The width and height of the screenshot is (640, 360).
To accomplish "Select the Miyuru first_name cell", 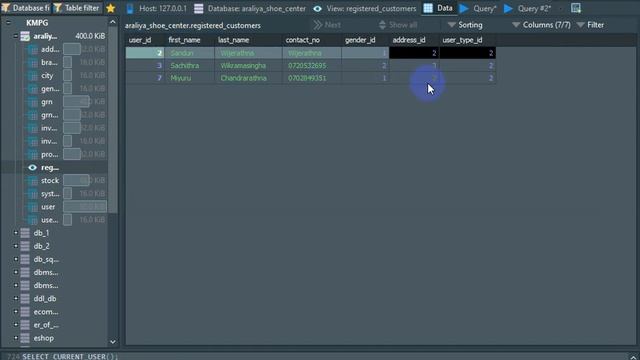I will pos(190,78).
